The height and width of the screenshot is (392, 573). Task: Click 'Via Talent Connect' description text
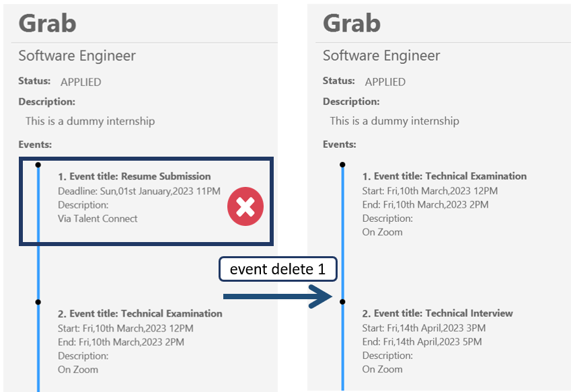[98, 219]
